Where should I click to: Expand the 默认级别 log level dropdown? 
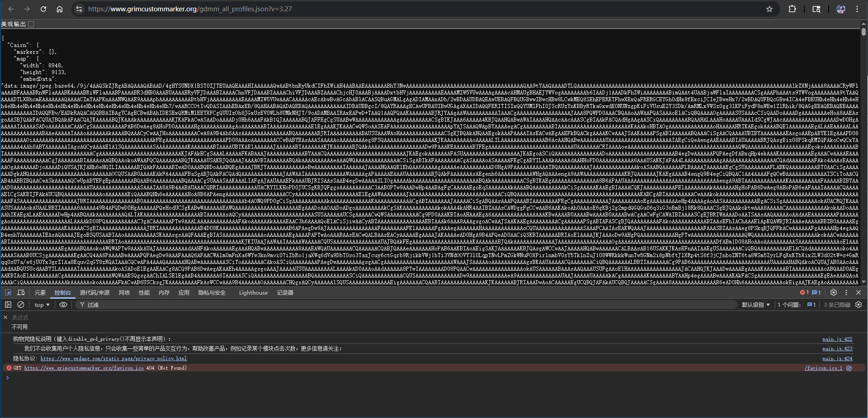755,305
